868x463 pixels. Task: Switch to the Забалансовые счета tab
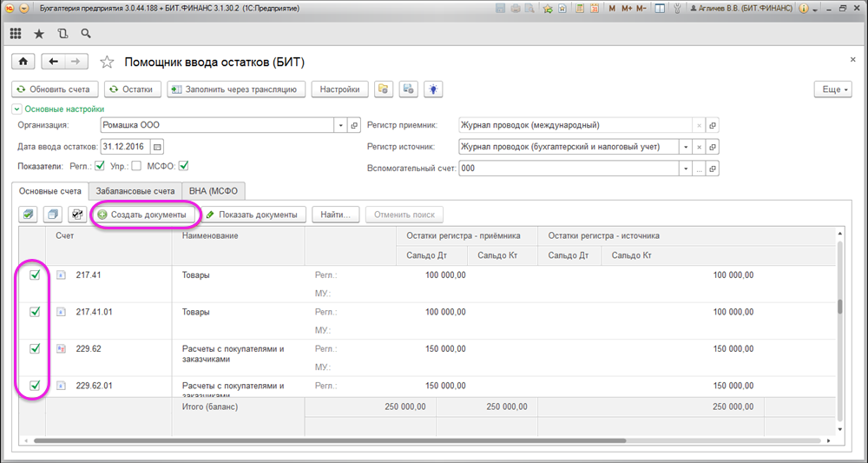tap(135, 191)
